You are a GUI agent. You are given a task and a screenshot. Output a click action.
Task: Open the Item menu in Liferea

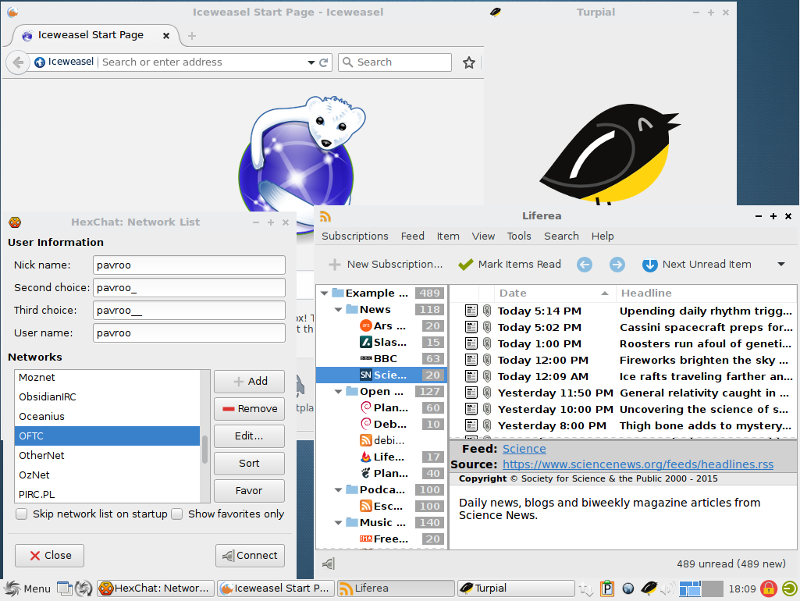[448, 236]
